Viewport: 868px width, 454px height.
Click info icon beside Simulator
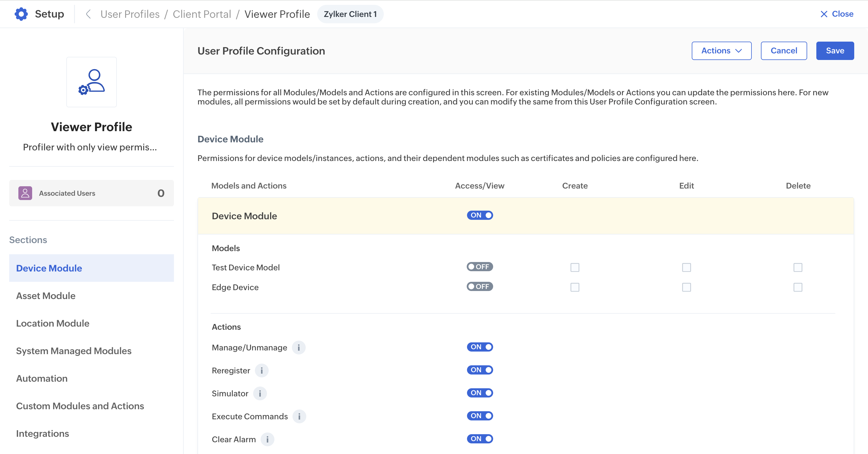(260, 393)
